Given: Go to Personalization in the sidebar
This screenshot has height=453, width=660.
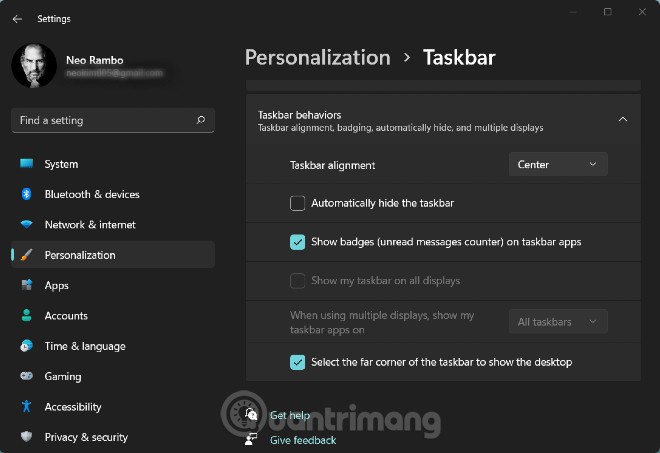Looking at the screenshot, I should point(80,255).
